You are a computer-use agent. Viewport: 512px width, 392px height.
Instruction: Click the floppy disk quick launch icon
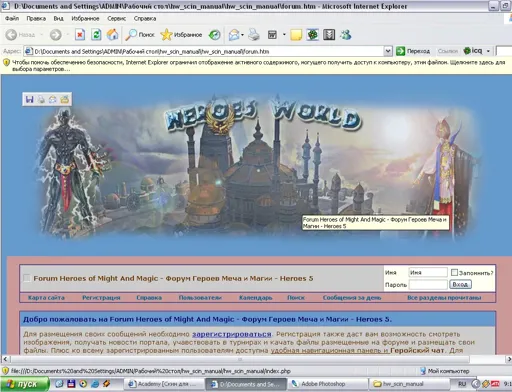pos(71,384)
